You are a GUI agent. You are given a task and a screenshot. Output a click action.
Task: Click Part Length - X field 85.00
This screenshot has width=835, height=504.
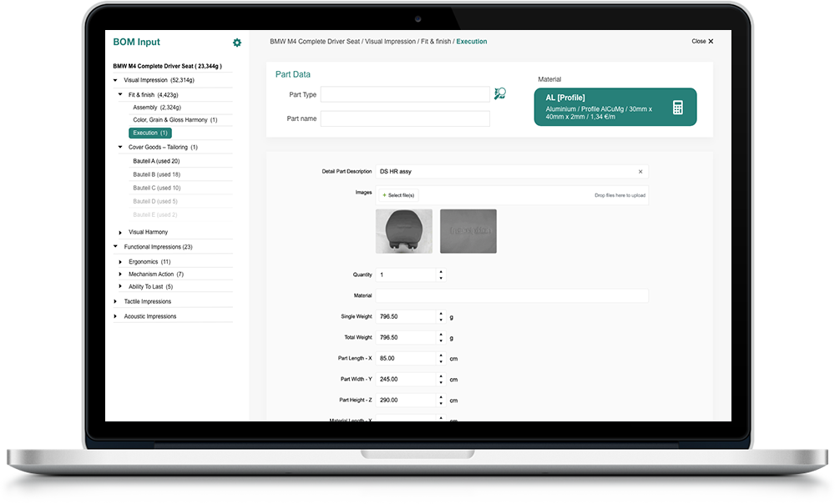pyautogui.click(x=407, y=358)
